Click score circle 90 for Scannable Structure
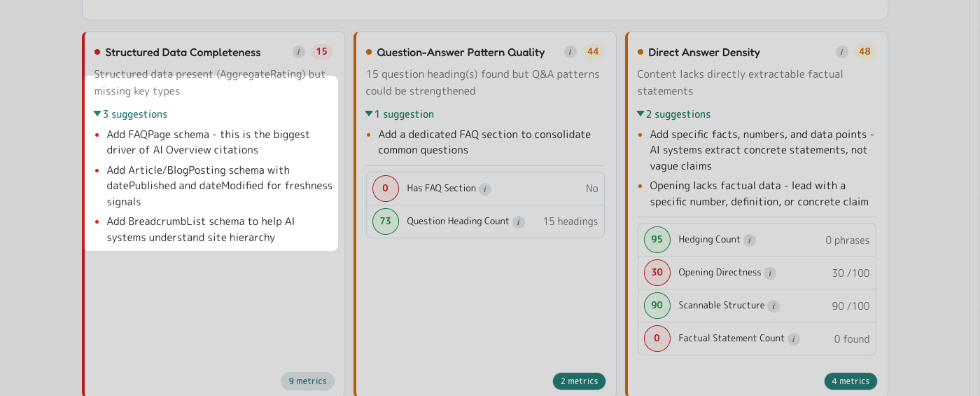 tap(657, 306)
